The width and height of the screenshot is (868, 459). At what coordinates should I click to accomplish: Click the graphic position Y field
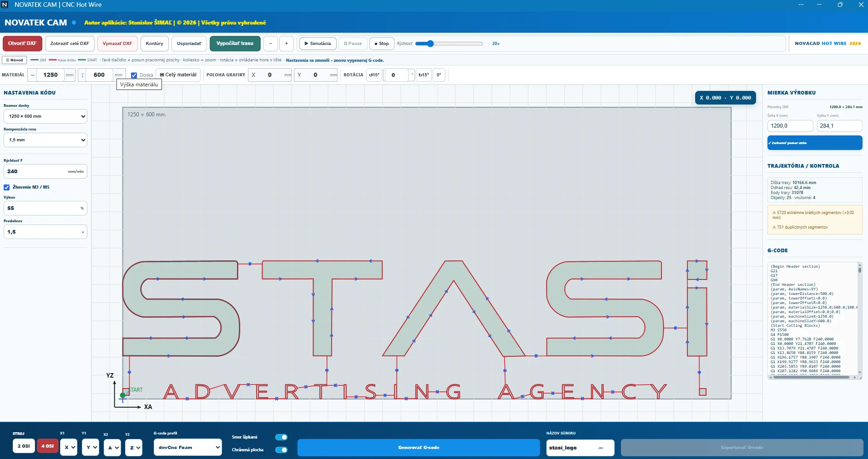pos(316,75)
